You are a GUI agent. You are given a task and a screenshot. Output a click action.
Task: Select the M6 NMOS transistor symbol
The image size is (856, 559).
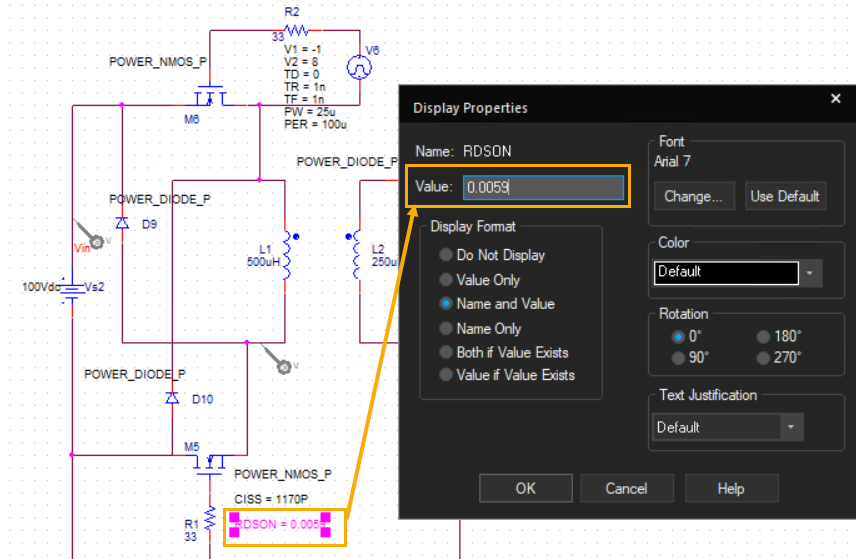click(x=210, y=96)
